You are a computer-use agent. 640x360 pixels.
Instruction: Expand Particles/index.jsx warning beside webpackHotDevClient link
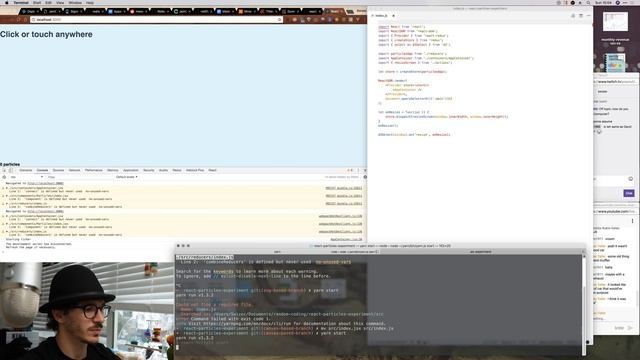7,224
